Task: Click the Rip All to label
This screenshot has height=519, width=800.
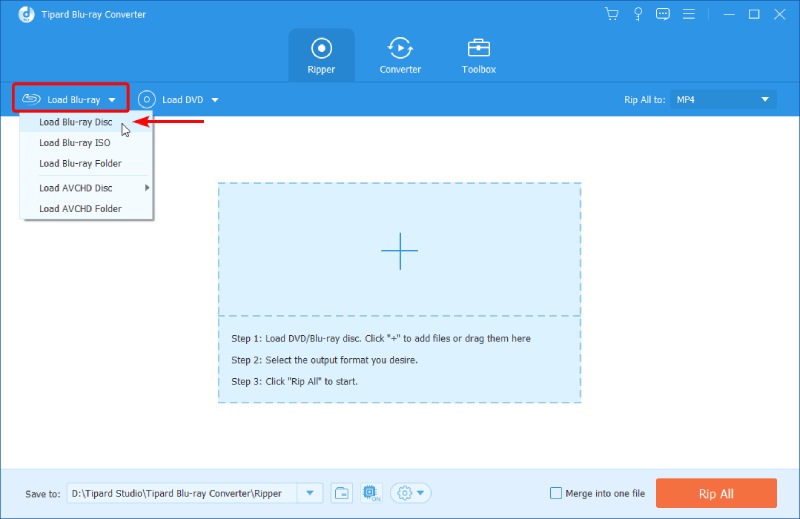Action: click(644, 100)
